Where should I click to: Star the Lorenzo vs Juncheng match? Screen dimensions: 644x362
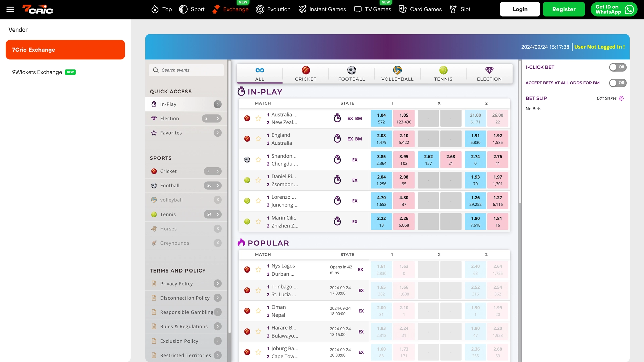pyautogui.click(x=258, y=201)
